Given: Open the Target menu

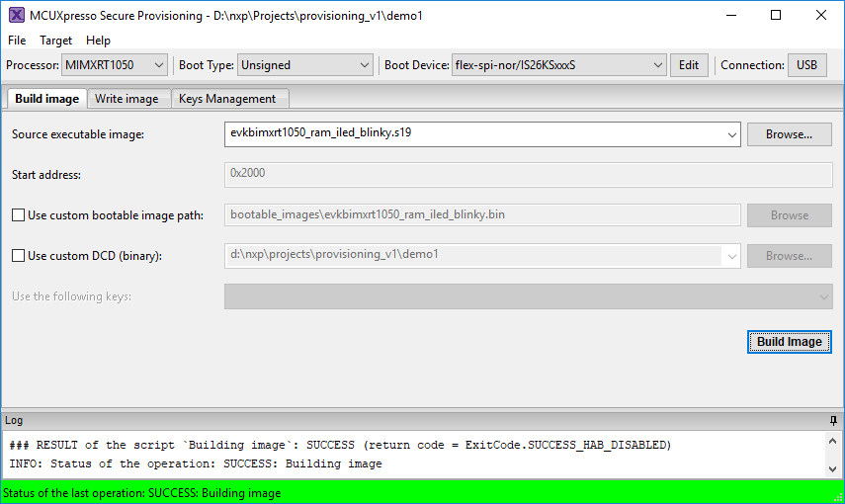Looking at the screenshot, I should (55, 41).
